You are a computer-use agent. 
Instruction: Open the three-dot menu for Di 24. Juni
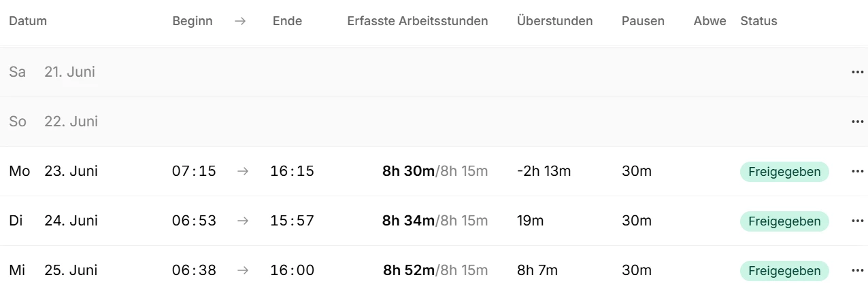(857, 221)
